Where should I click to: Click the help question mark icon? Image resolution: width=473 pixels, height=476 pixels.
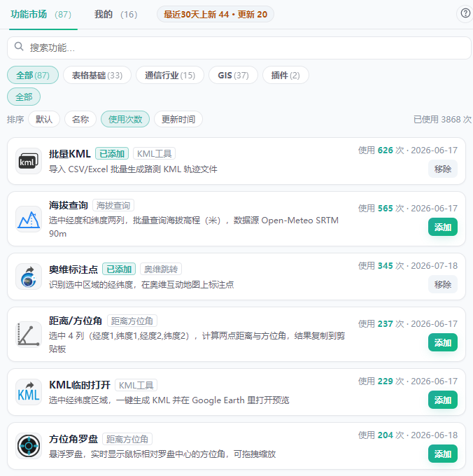465,14
